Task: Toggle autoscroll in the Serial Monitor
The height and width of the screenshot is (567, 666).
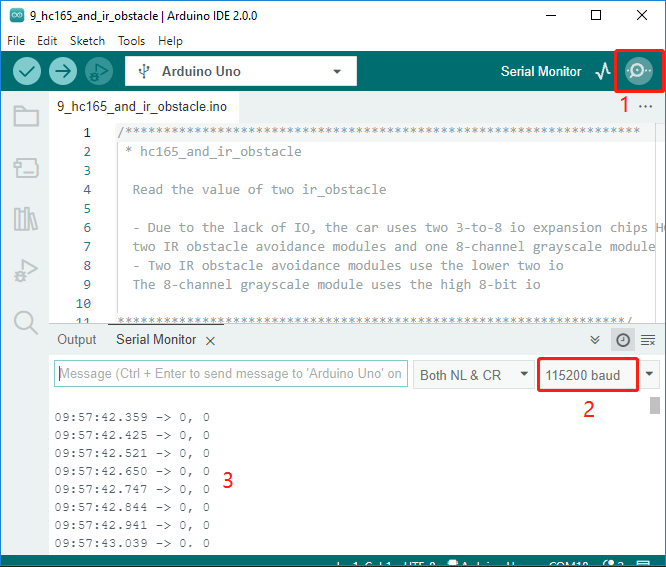Action: (x=595, y=340)
